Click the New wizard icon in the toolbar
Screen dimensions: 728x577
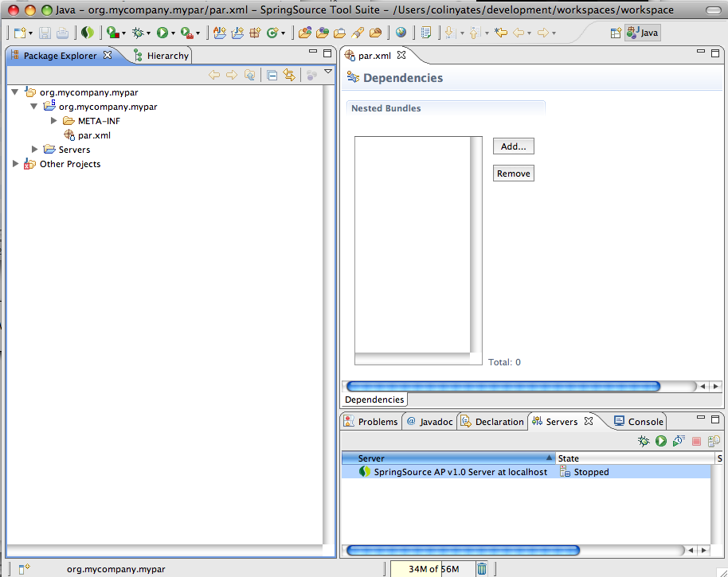coord(20,33)
